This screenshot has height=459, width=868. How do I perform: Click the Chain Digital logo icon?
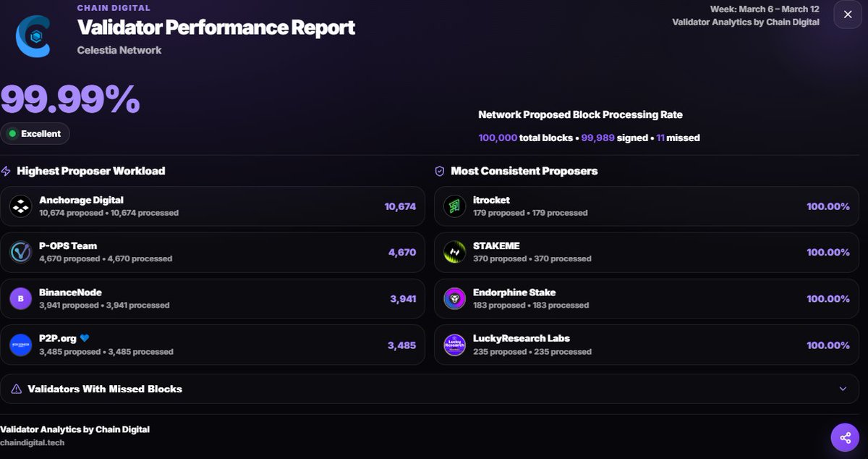click(x=33, y=36)
